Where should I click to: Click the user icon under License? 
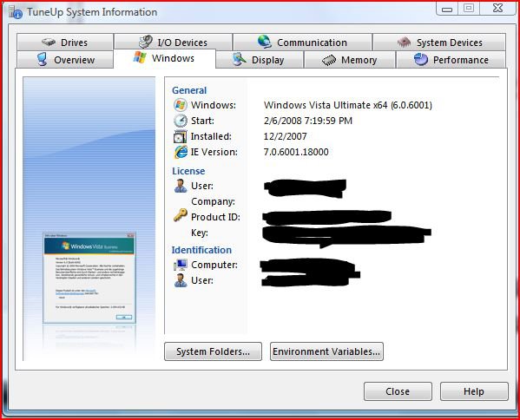(x=181, y=186)
